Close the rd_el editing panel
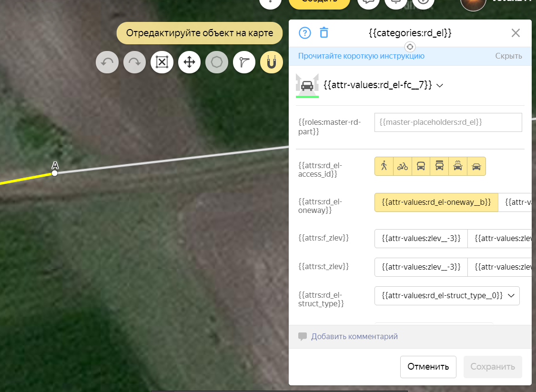536x392 pixels. (516, 33)
